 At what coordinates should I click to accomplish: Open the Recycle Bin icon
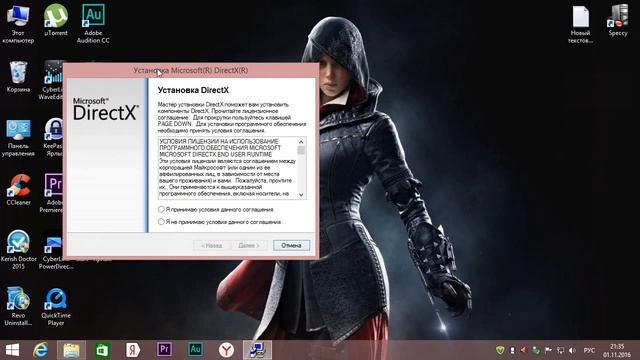click(18, 76)
